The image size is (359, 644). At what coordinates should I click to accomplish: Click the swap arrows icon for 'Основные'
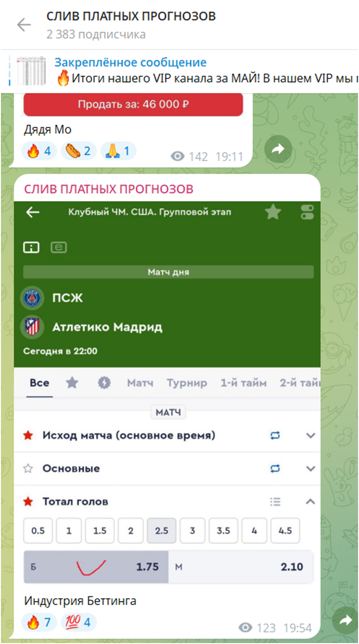pos(275,468)
